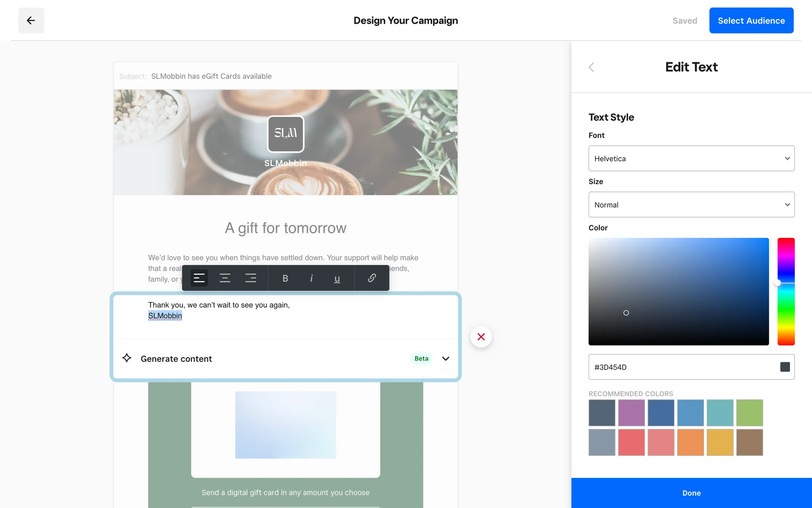This screenshot has width=812, height=508.
Task: Select left text alignment
Action: (199, 278)
